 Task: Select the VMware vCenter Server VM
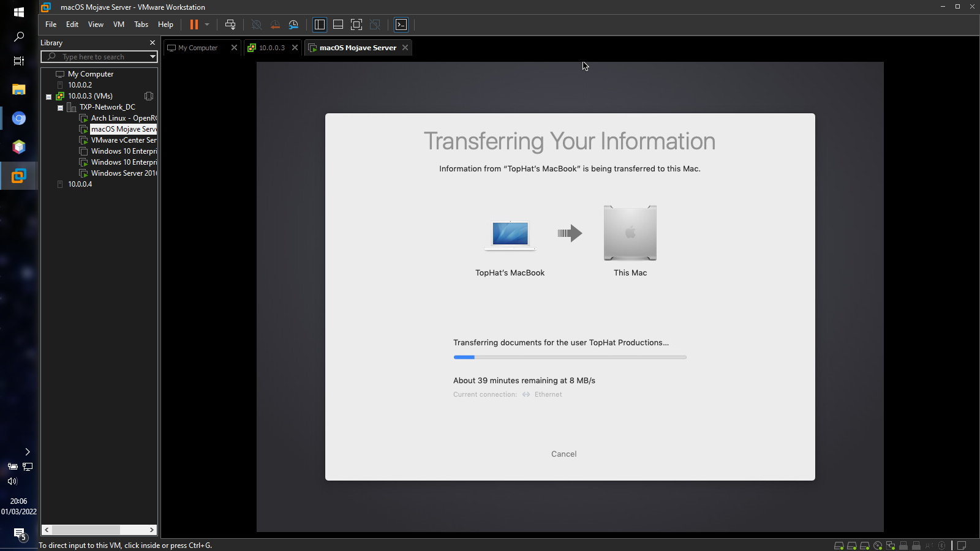pyautogui.click(x=124, y=140)
